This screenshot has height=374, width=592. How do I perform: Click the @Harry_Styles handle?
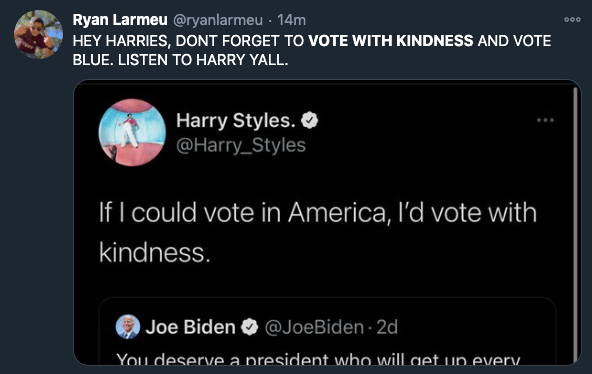241,145
